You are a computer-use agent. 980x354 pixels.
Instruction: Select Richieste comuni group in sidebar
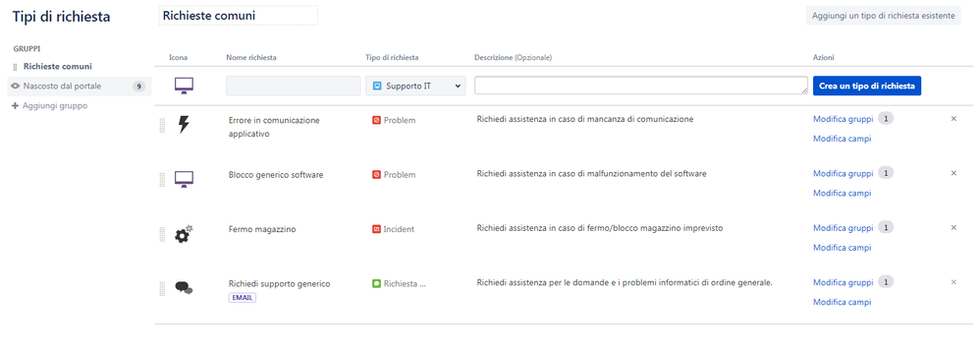point(58,66)
